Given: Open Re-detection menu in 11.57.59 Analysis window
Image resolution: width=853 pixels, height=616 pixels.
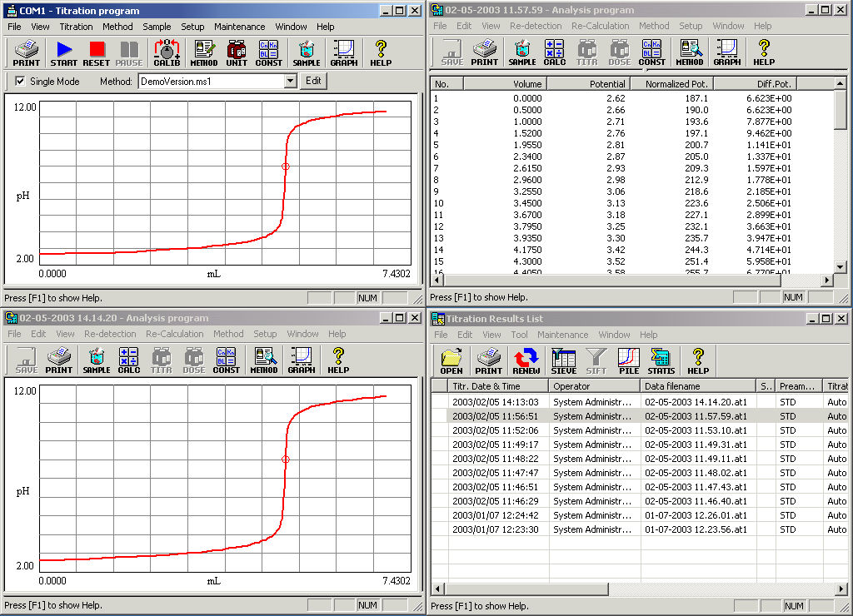Looking at the screenshot, I should [536, 26].
